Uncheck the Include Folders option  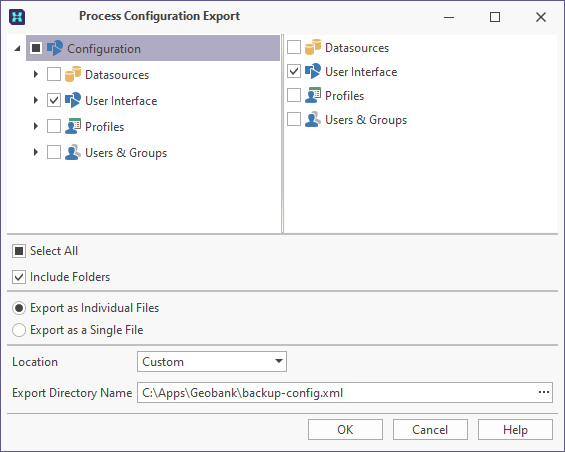click(x=19, y=277)
